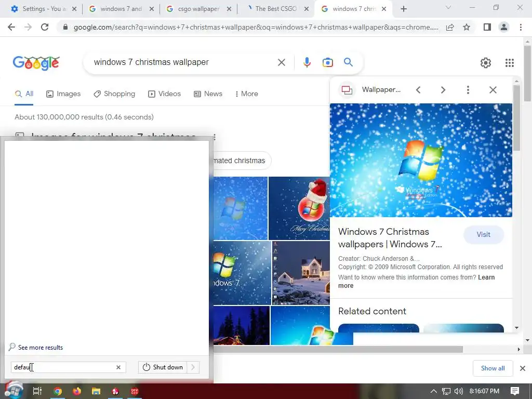Close the image preview panel
Screen dimensions: 532x399
(493, 90)
